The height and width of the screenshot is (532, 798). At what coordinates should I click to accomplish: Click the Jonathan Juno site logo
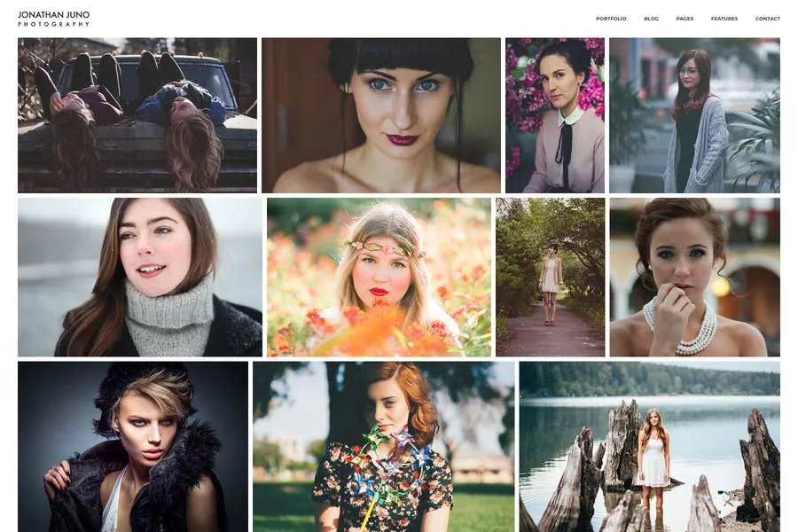pos(53,14)
